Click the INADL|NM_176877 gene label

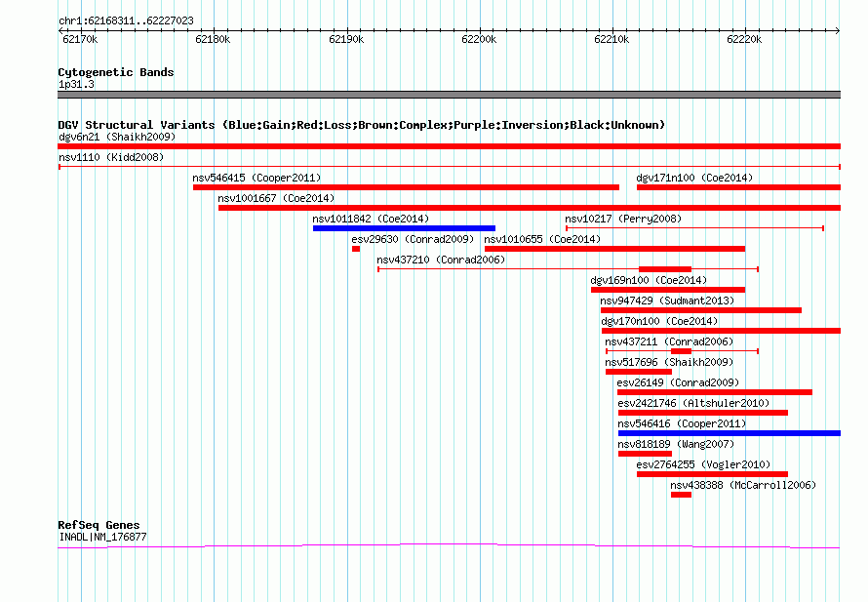tap(103, 538)
